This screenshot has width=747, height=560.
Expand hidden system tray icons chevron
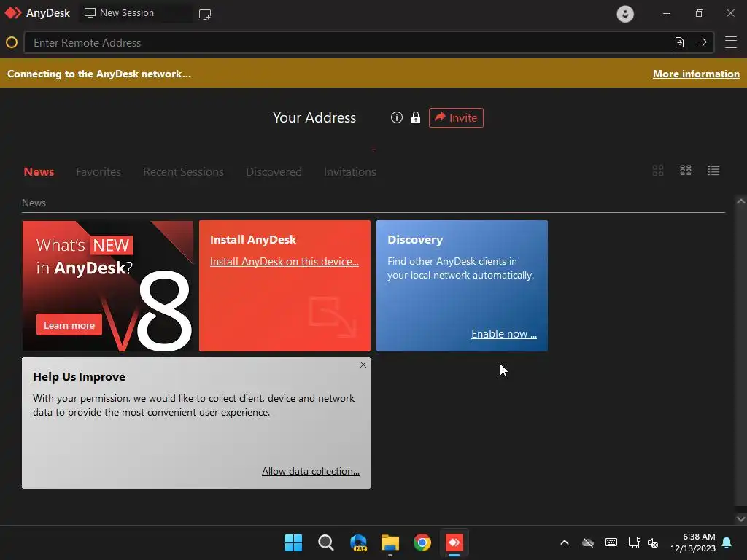(x=565, y=542)
